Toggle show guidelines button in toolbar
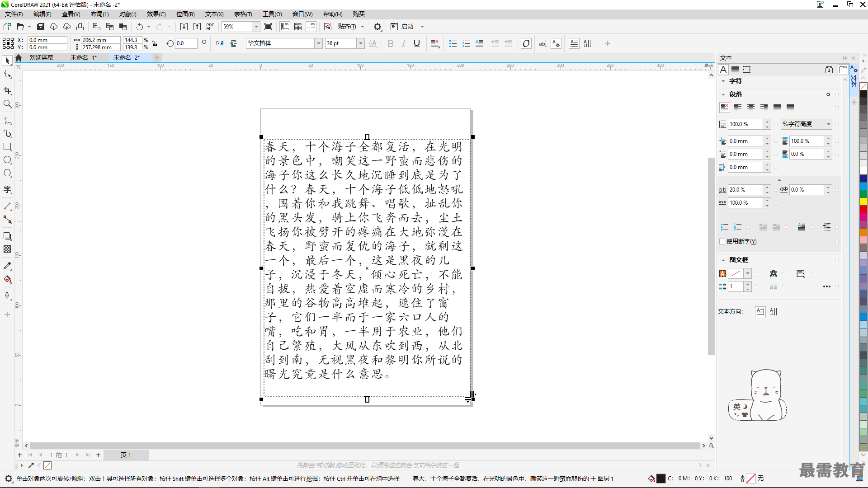 tap(311, 27)
